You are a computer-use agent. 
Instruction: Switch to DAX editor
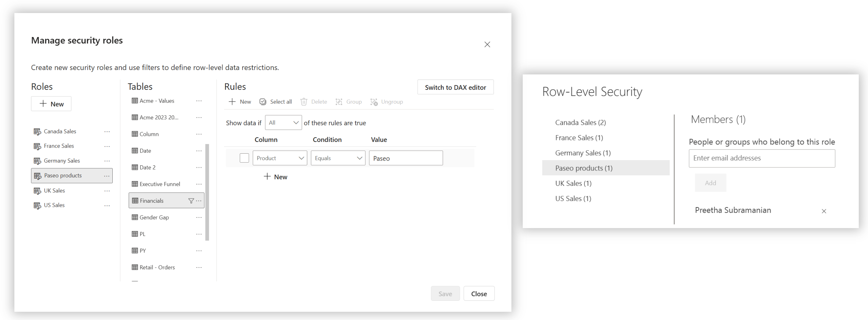[455, 87]
